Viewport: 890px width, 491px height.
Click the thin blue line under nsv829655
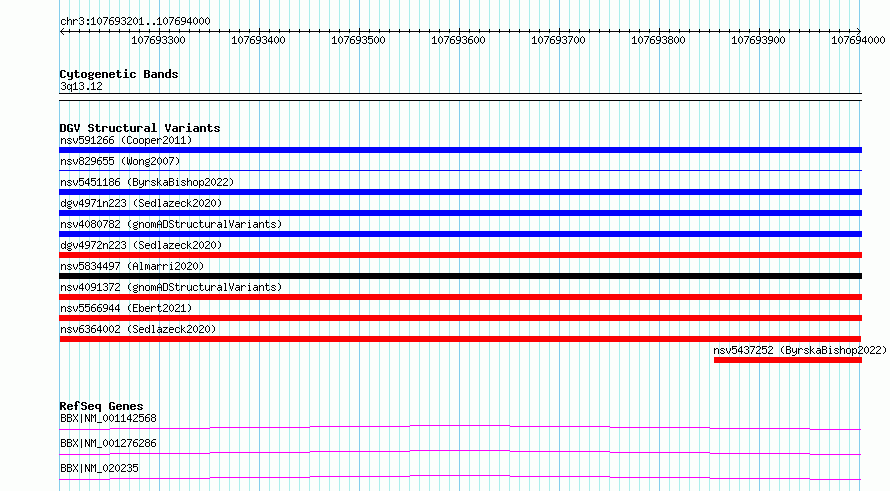(460, 170)
